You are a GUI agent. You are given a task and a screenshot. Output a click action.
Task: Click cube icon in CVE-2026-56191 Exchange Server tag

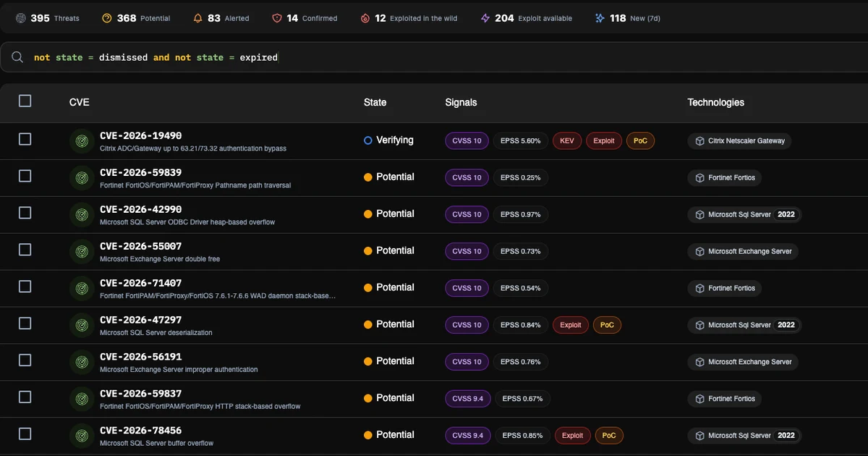pyautogui.click(x=699, y=363)
